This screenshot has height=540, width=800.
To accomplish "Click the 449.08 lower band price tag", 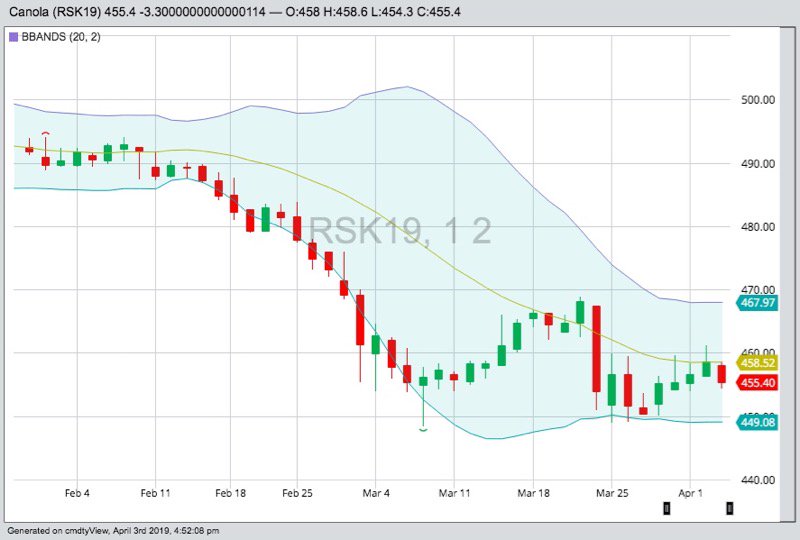I will point(757,423).
